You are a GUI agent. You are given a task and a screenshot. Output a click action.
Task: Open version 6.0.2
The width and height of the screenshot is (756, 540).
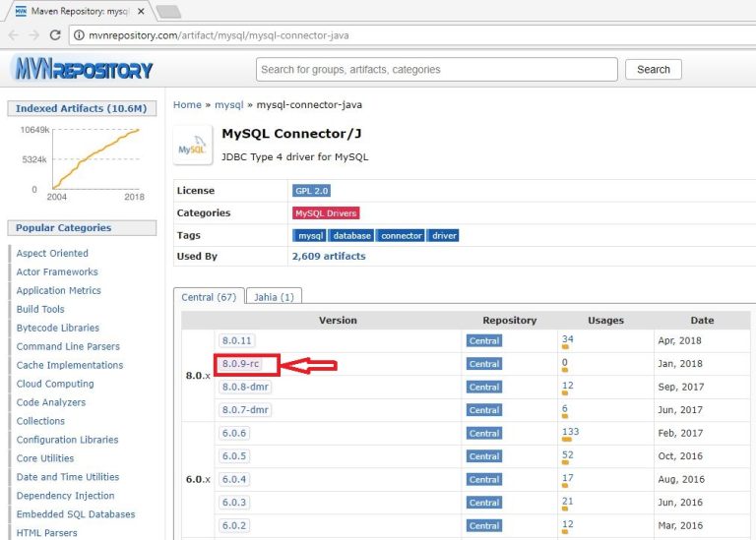234,525
